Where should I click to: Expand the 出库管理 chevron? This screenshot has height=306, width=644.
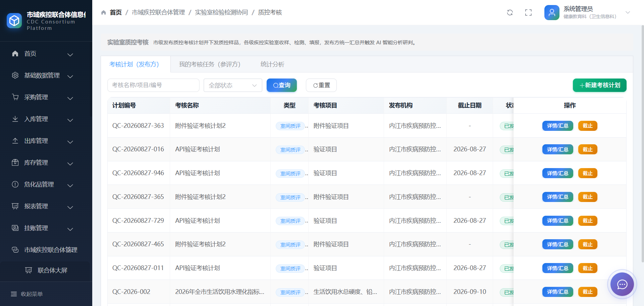click(70, 142)
